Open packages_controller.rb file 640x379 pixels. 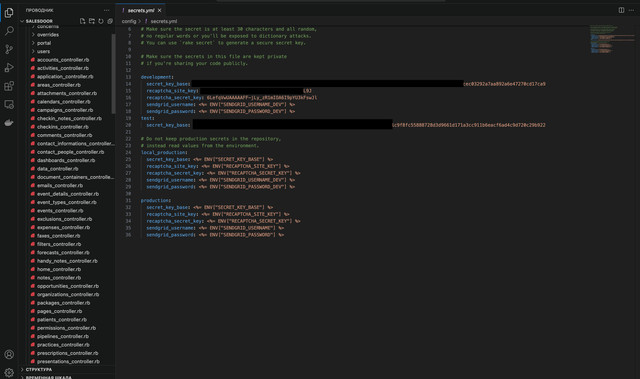tap(63, 303)
